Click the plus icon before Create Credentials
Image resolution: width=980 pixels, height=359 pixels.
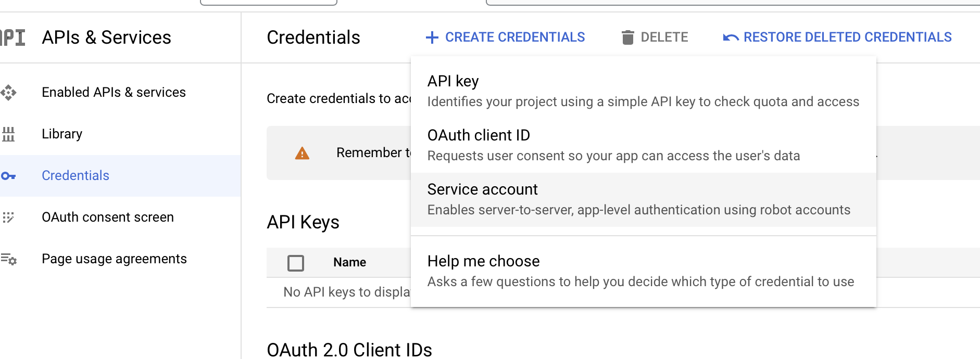point(432,37)
